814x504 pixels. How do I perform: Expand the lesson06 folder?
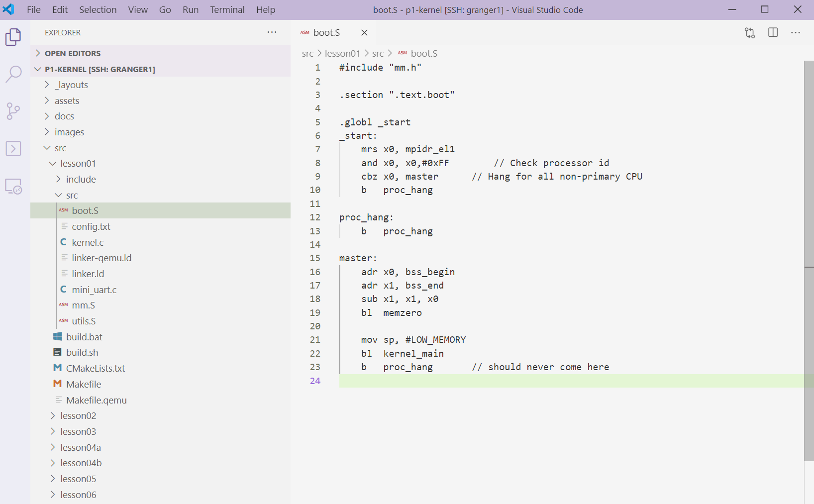click(160, 495)
